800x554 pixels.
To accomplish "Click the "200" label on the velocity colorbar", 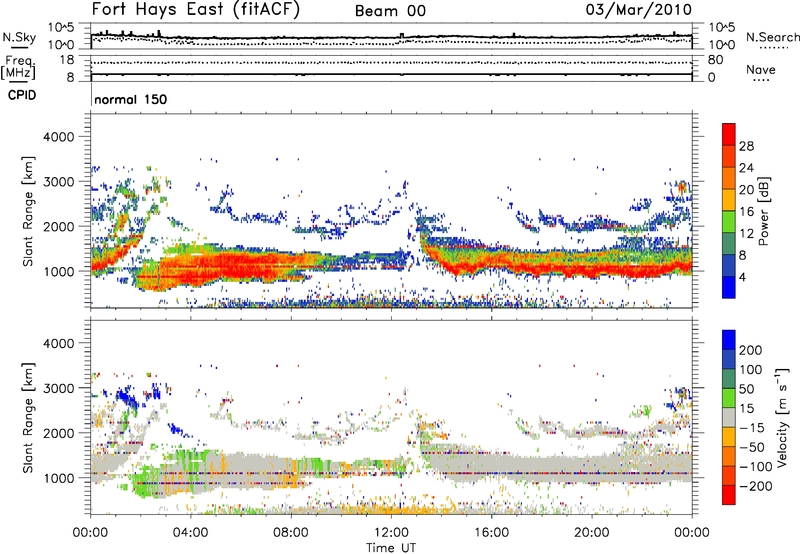I will pyautogui.click(x=751, y=350).
